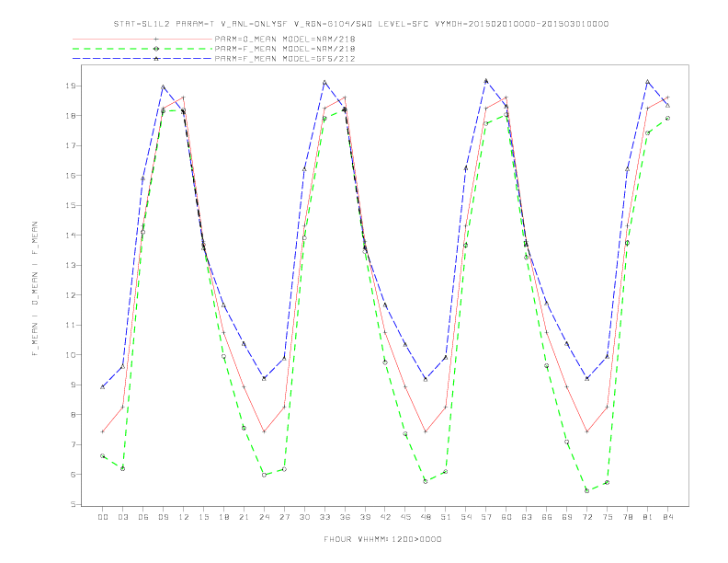Click x-axis title FHOUR VHHMM:1200>0000

click(x=382, y=539)
